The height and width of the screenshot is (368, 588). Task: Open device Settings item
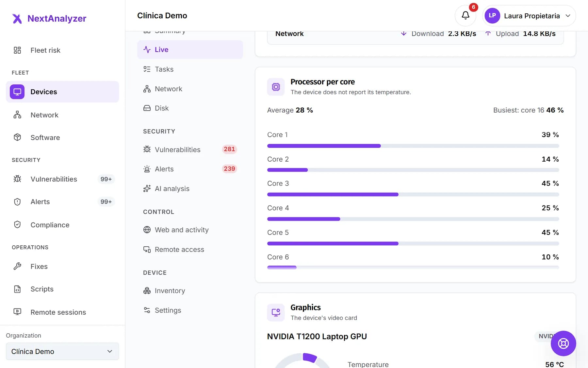(x=190, y=310)
